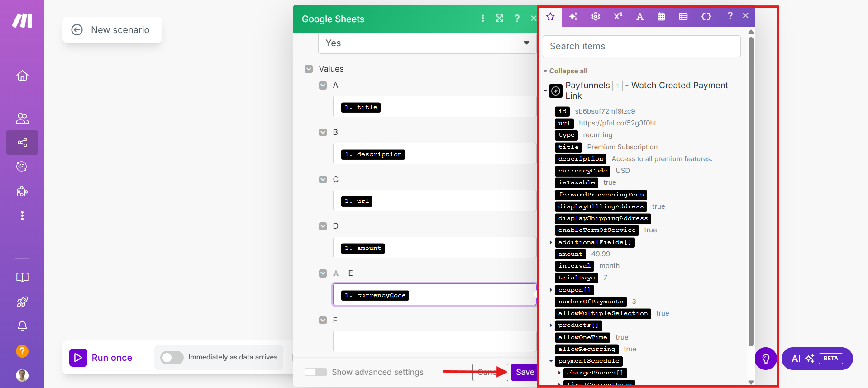Click the back arrow beside New scenario
The width and height of the screenshot is (868, 388).
tap(77, 30)
